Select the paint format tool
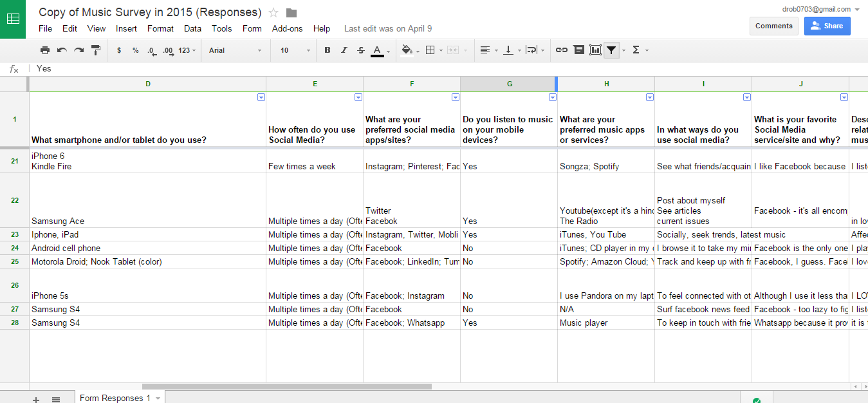 (96, 50)
